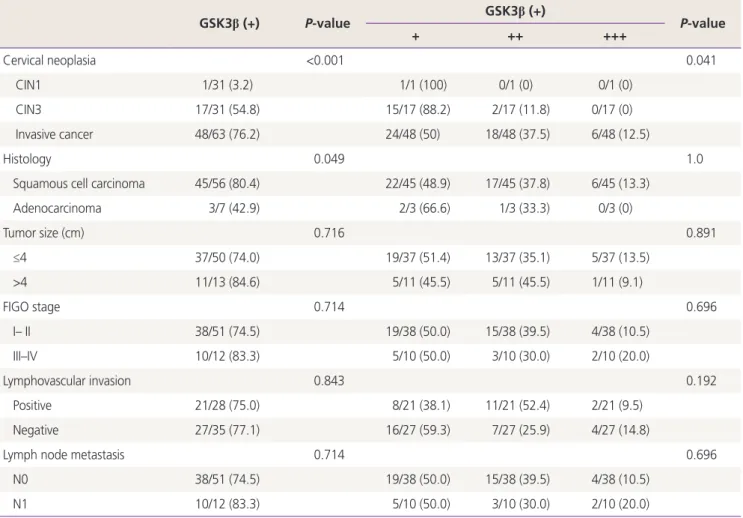
Task: Click the 11/13 (84.6) cell
Action: tap(227, 282)
